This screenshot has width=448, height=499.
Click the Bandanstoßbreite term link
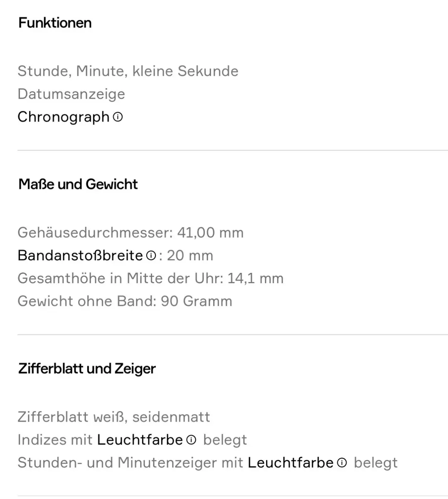click(80, 255)
